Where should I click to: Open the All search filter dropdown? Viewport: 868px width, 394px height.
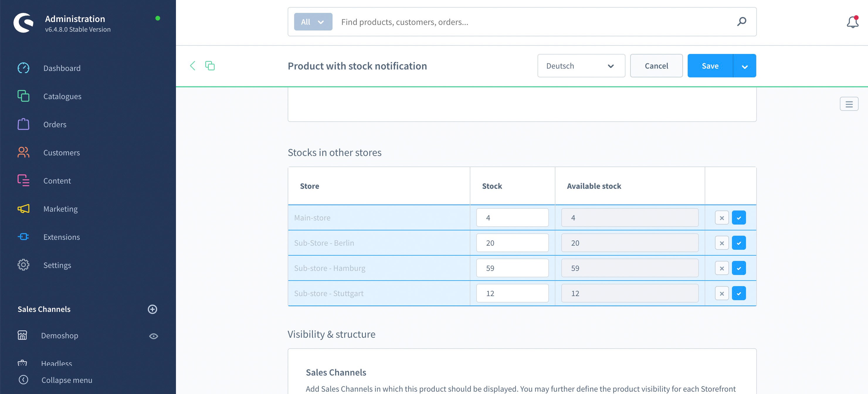pos(313,22)
